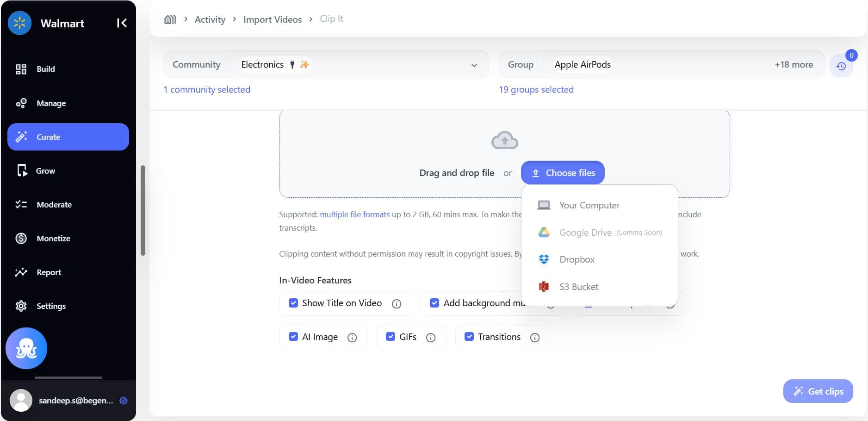Click info icon next to Transitions
The image size is (868, 421).
coord(535,338)
